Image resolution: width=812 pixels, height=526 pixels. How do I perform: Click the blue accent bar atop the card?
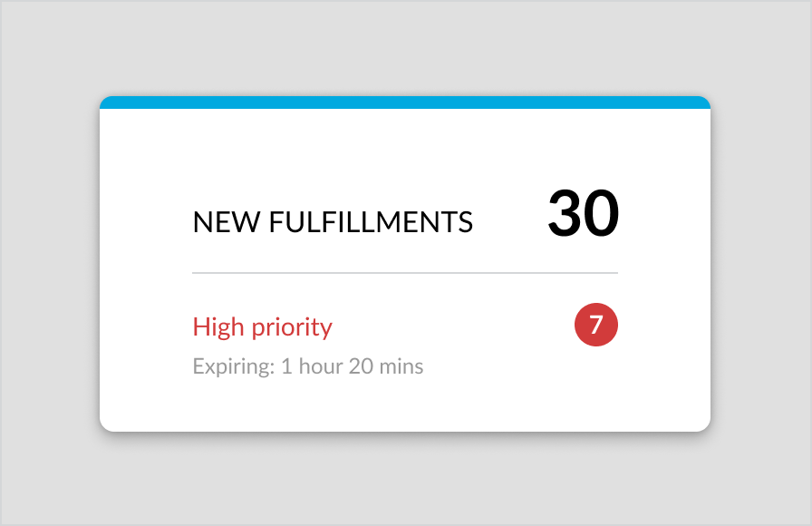click(405, 102)
